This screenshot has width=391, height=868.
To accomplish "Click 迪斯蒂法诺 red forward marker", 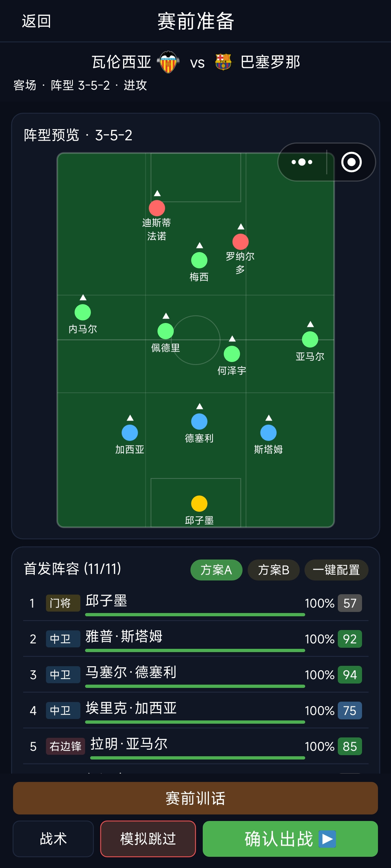I will pyautogui.click(x=157, y=208).
